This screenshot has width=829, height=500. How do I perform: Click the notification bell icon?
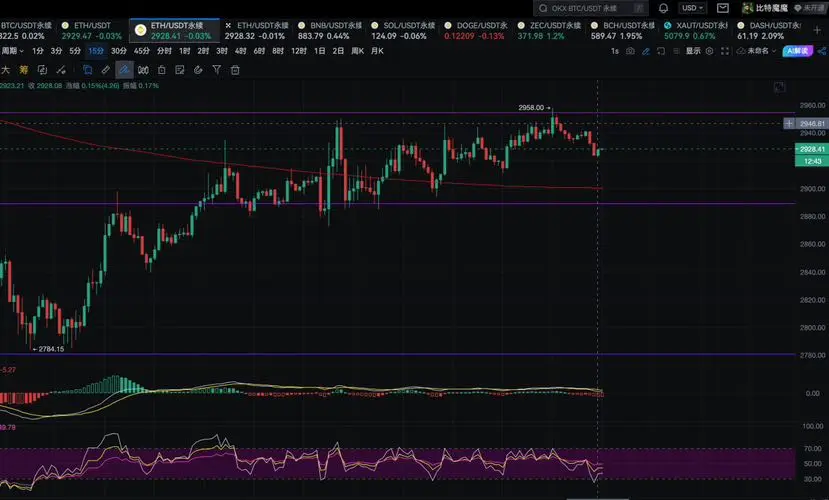click(663, 8)
